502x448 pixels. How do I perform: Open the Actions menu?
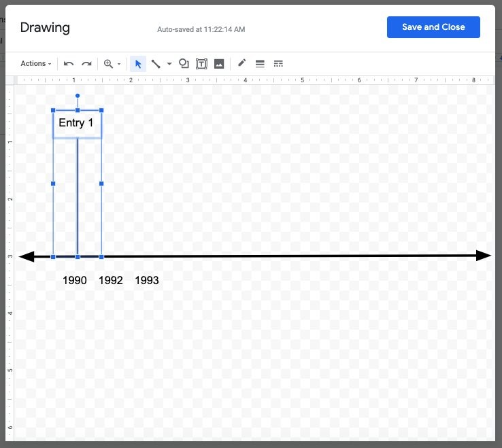[x=36, y=63]
